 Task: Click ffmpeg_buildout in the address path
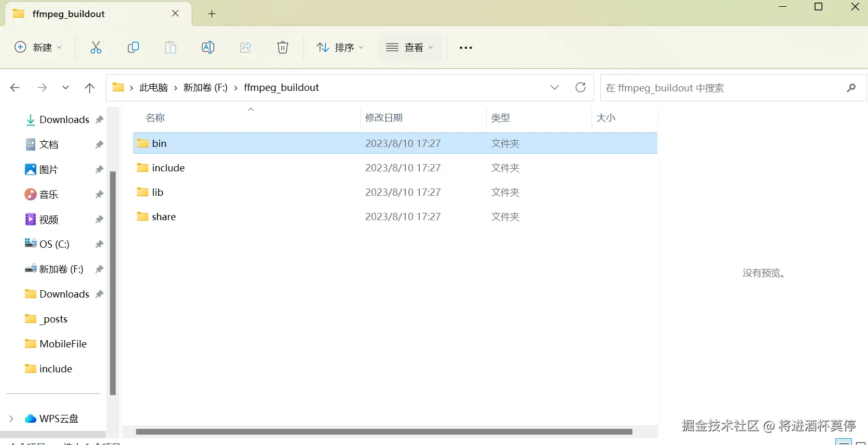point(281,88)
